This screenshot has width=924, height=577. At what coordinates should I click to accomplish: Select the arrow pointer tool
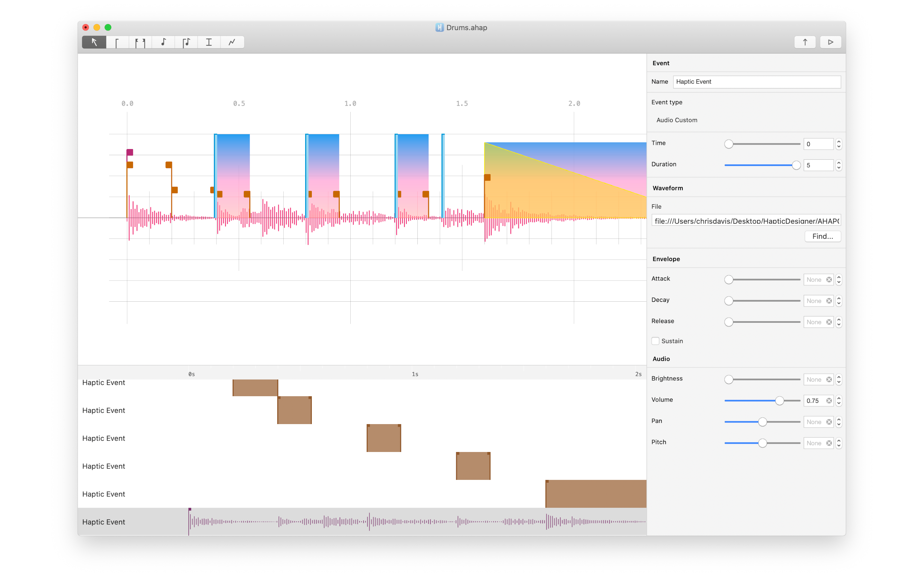pyautogui.click(x=94, y=42)
